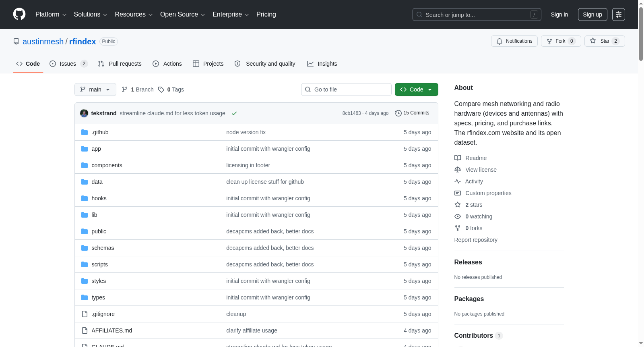This screenshot has width=644, height=347.
Task: Open the austinmesh owner profile link
Action: tap(43, 42)
